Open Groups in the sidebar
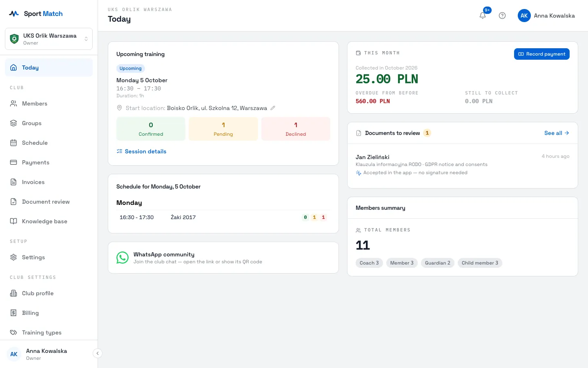 coord(49,123)
